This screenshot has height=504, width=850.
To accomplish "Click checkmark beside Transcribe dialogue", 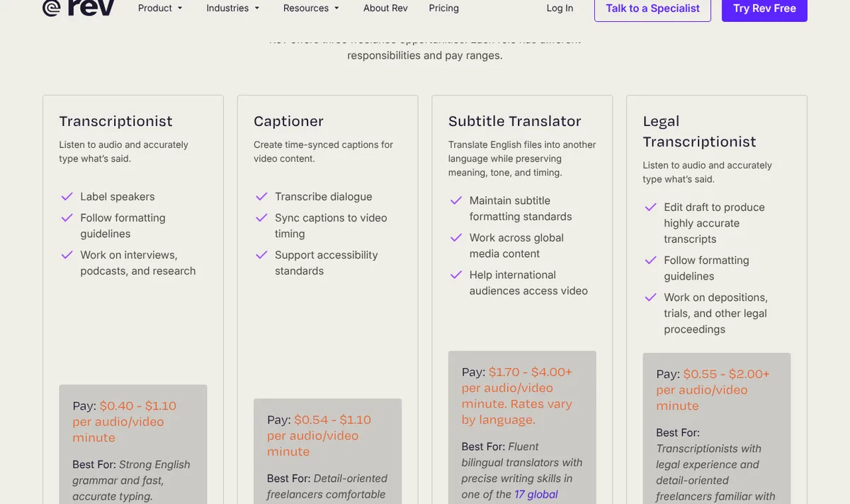I will click(262, 197).
